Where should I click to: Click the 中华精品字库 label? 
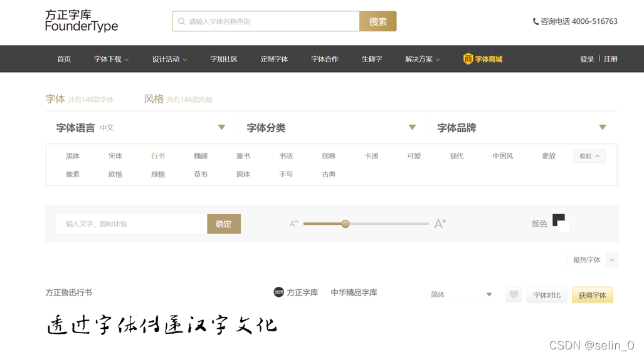(354, 292)
